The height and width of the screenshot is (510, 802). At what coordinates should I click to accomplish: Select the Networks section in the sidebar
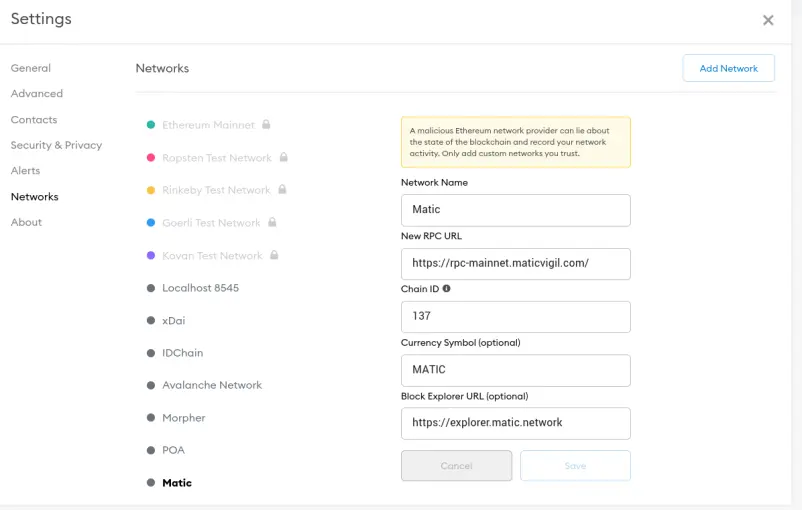pos(34,196)
